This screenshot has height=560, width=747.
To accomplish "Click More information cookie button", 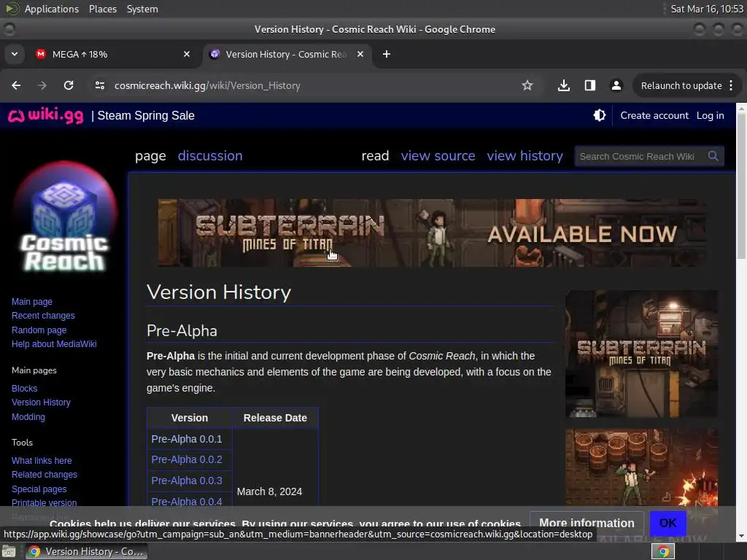I will click(x=587, y=523).
